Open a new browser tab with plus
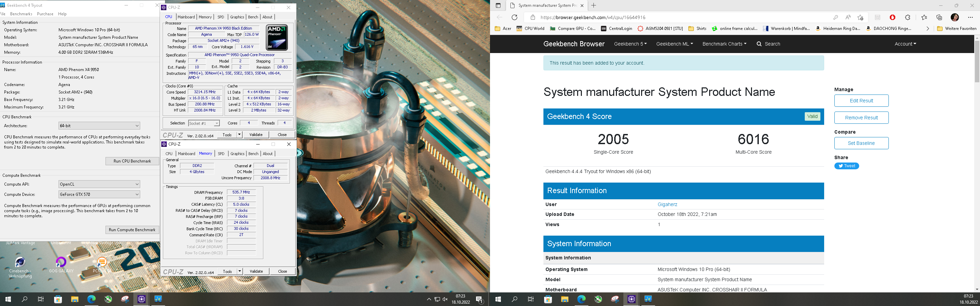The width and height of the screenshot is (980, 306). coord(593,5)
